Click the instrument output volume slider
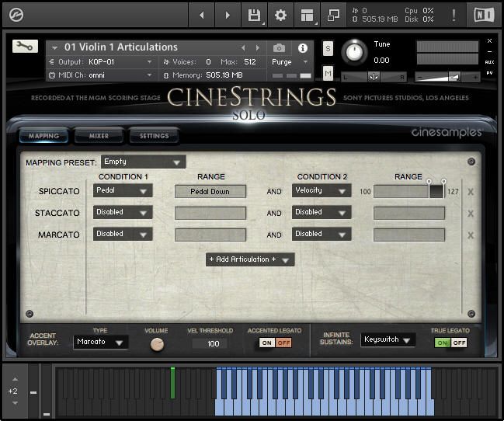Viewport: 504px width, 421px height. (x=447, y=77)
